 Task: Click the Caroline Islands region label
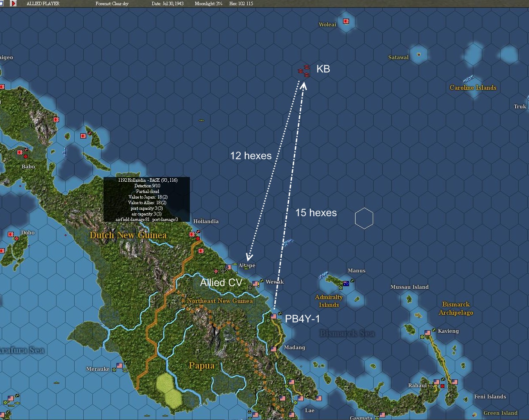(x=473, y=88)
